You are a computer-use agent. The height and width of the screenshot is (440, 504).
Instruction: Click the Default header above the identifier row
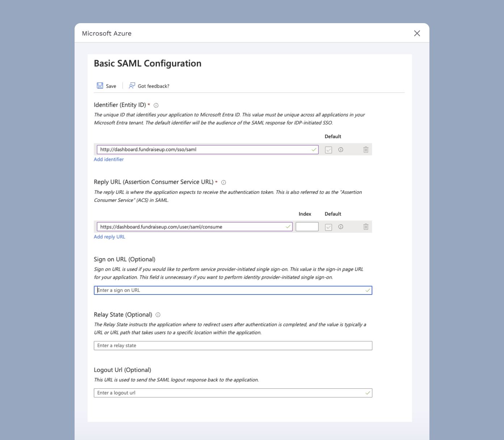333,136
